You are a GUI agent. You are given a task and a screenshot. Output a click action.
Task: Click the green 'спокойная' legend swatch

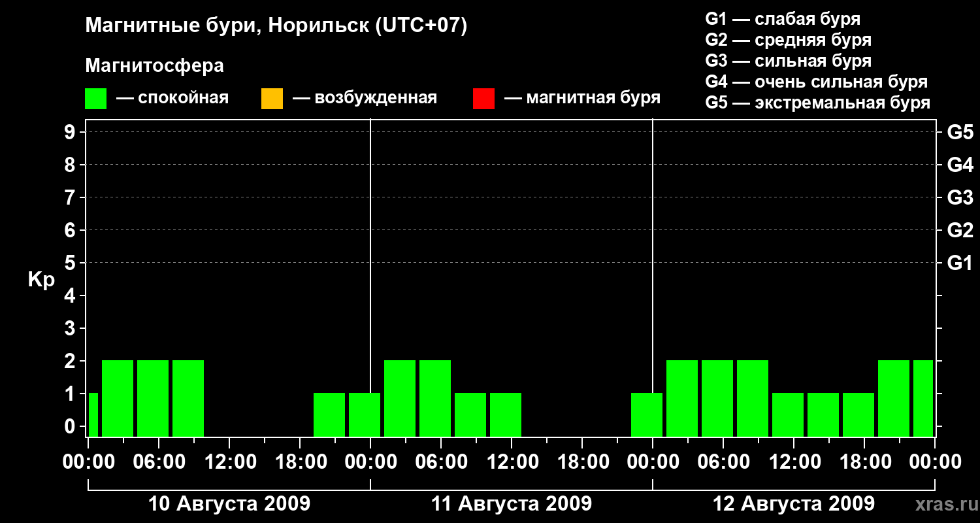click(96, 99)
